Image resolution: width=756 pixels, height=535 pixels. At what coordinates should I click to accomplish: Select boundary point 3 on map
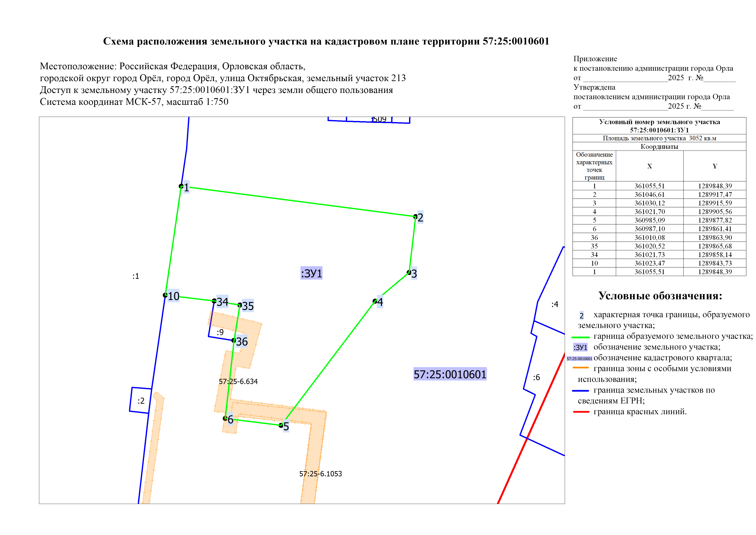click(409, 272)
